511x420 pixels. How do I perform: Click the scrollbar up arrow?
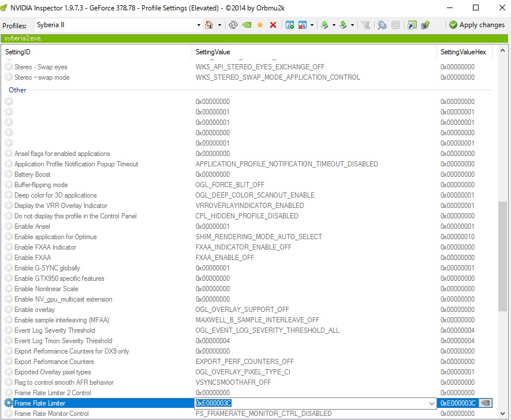click(x=502, y=50)
